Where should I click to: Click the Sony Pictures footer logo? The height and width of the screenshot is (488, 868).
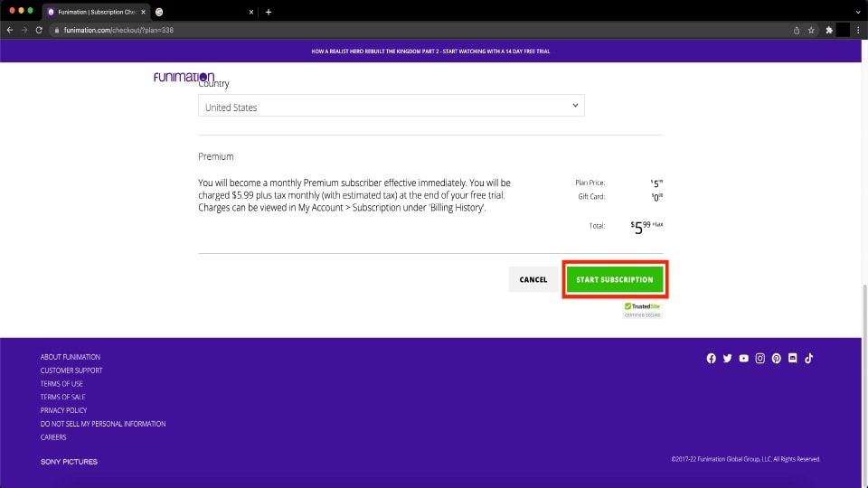point(69,462)
